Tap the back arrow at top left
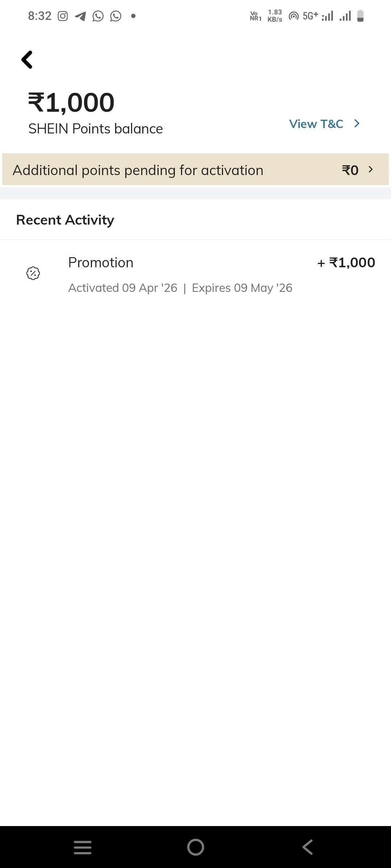Viewport: 391px width, 868px height. click(x=27, y=60)
